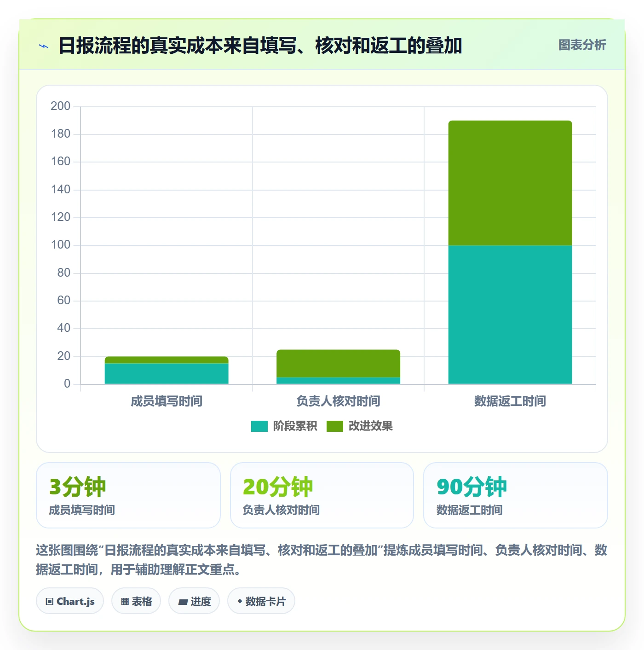The image size is (644, 650).
Task: Click the 改进效果 legend label
Action: [x=370, y=426]
